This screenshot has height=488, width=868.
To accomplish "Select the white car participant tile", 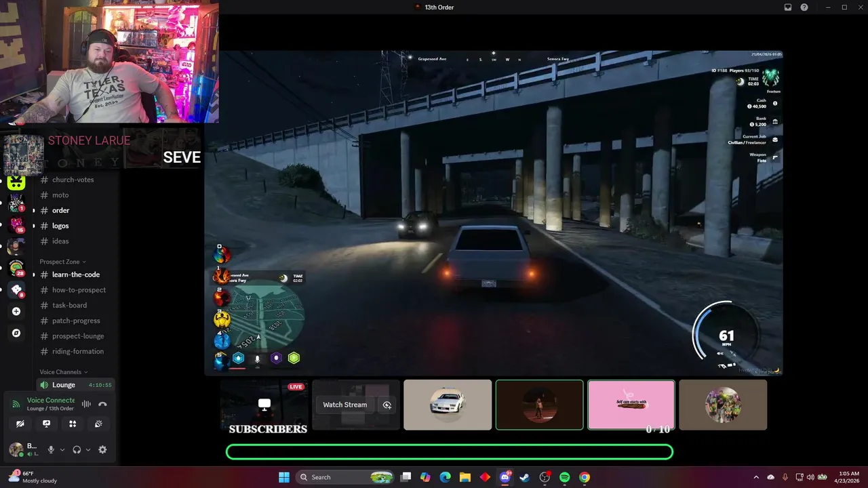I will (x=448, y=405).
